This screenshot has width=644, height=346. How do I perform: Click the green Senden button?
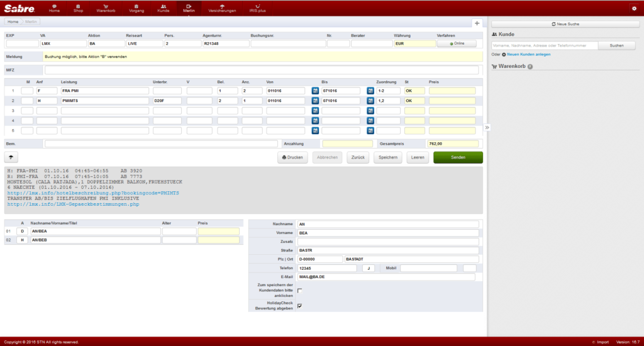coord(458,157)
